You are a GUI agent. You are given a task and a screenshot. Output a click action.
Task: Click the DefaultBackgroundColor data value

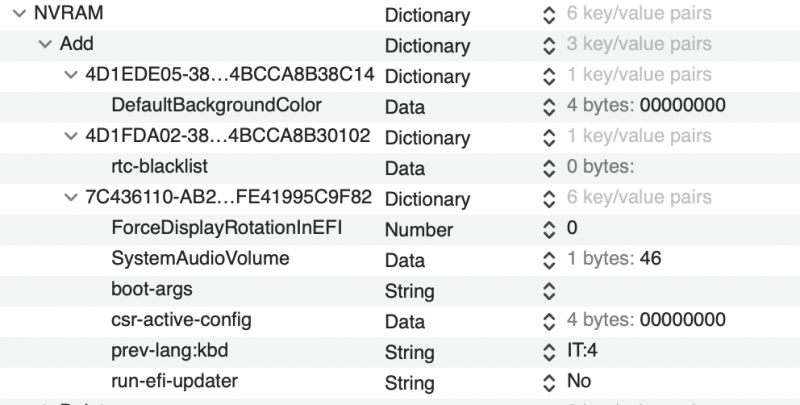point(683,106)
